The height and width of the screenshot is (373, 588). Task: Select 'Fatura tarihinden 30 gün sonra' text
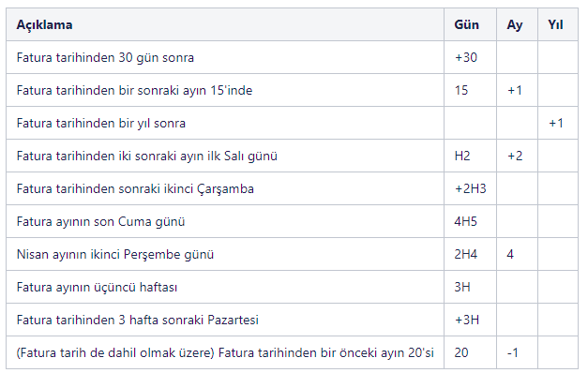point(105,58)
